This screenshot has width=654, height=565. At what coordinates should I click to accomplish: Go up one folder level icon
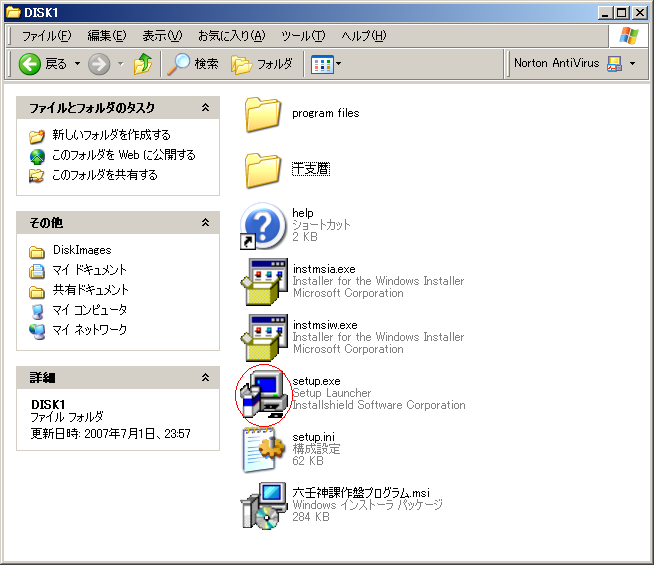(x=143, y=64)
